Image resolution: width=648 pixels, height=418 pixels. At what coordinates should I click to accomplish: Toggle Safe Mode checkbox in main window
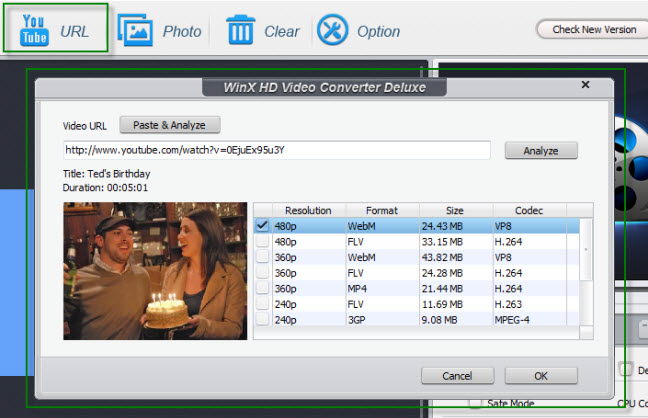click(x=476, y=403)
